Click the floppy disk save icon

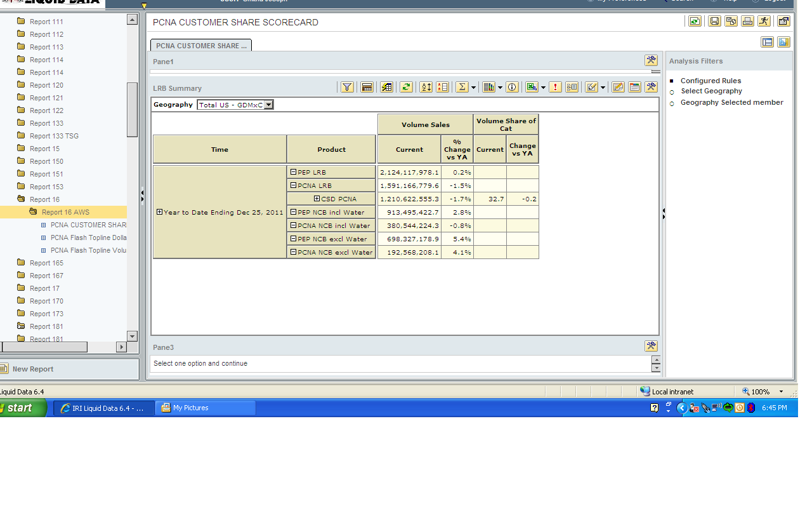click(x=714, y=21)
